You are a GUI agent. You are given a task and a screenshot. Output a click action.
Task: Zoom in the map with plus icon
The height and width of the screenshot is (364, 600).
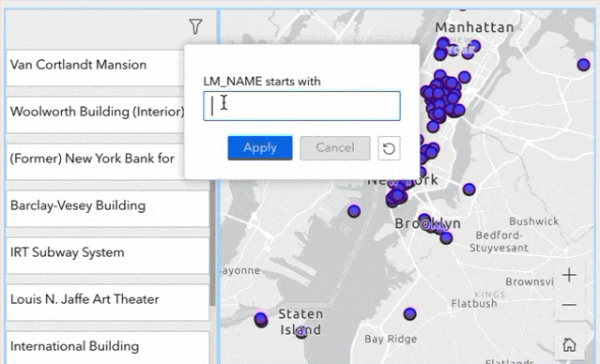tap(569, 275)
